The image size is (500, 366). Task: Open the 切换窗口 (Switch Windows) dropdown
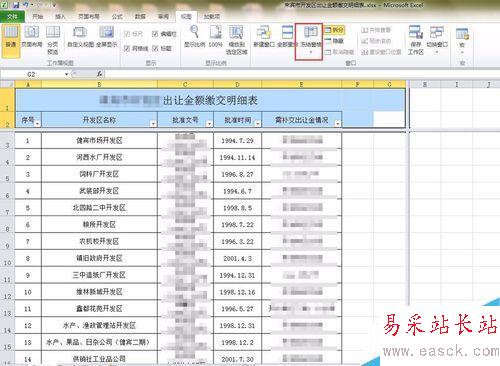[437, 40]
